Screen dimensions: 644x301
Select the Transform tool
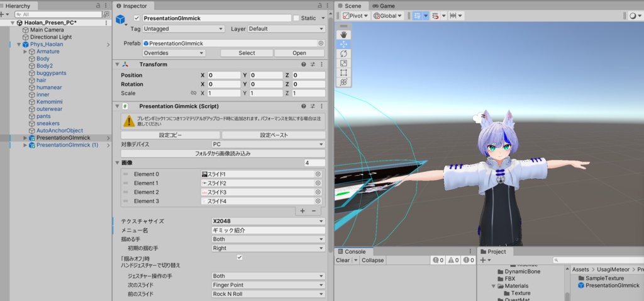coord(344,82)
